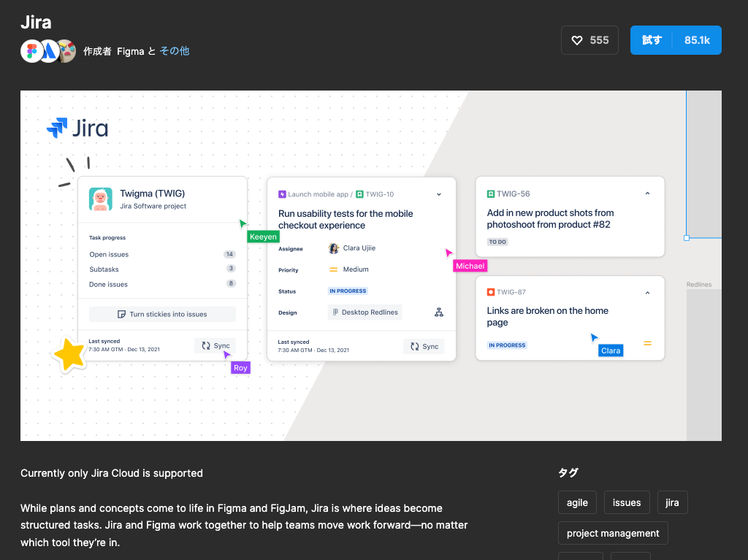Screen dimensions: 748x560
Task: Click the sync arrows icon in Twigma card
Action: (206, 345)
